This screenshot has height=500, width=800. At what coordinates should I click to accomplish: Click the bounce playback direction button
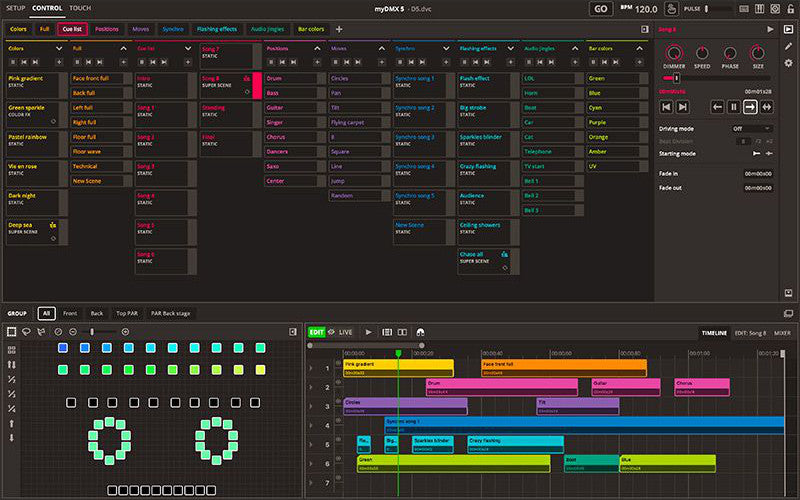[x=768, y=107]
